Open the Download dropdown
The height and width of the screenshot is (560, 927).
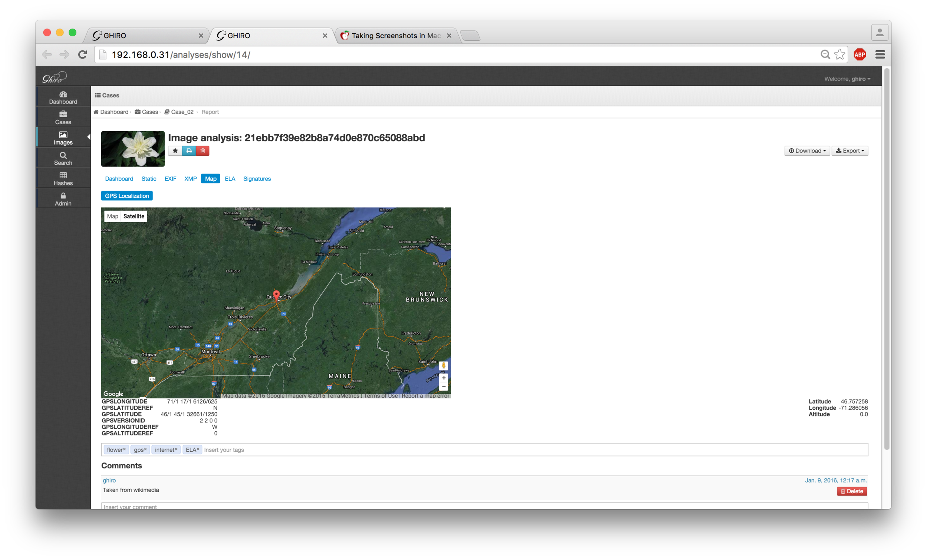(x=807, y=151)
